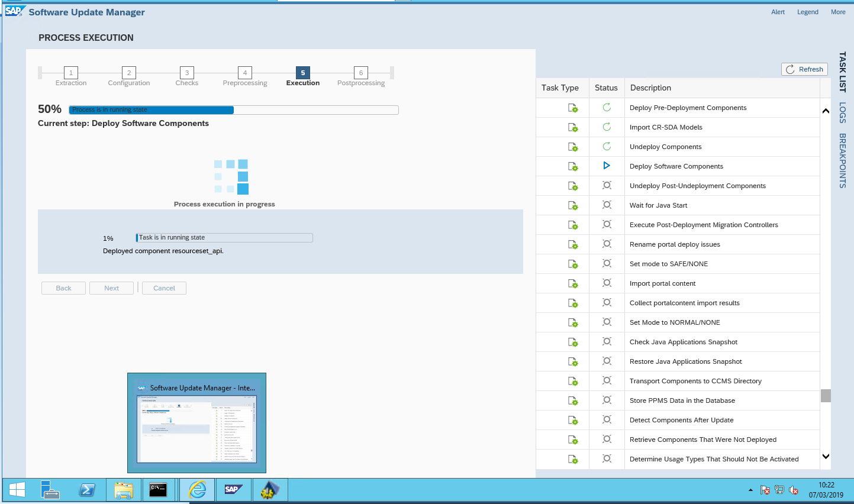854x504 pixels.
Task: Open Server Manager from taskbar
Action: point(50,490)
